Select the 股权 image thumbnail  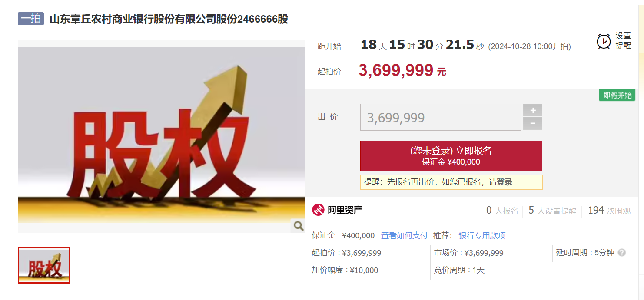click(44, 265)
